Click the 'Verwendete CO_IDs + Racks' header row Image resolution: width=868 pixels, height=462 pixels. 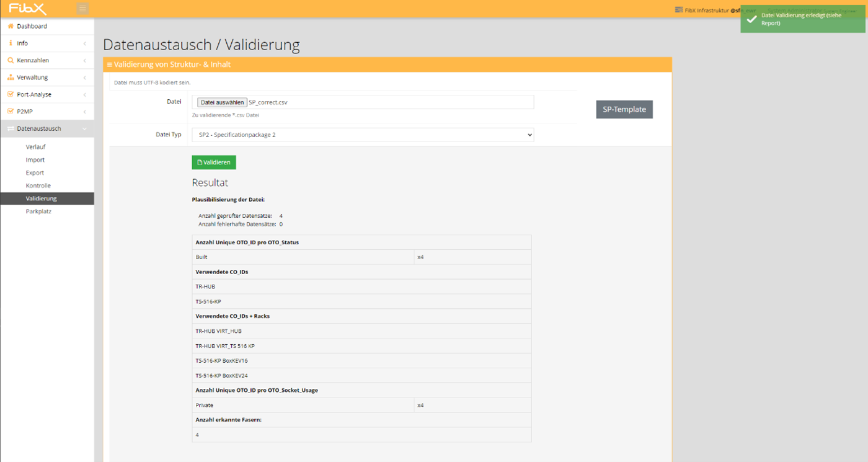(362, 316)
